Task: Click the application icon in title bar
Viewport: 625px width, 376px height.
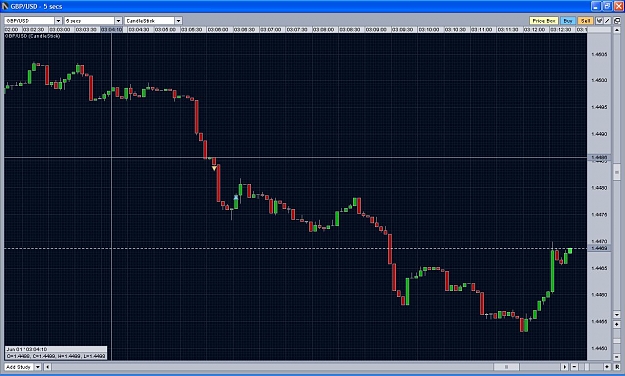Action: (5, 6)
